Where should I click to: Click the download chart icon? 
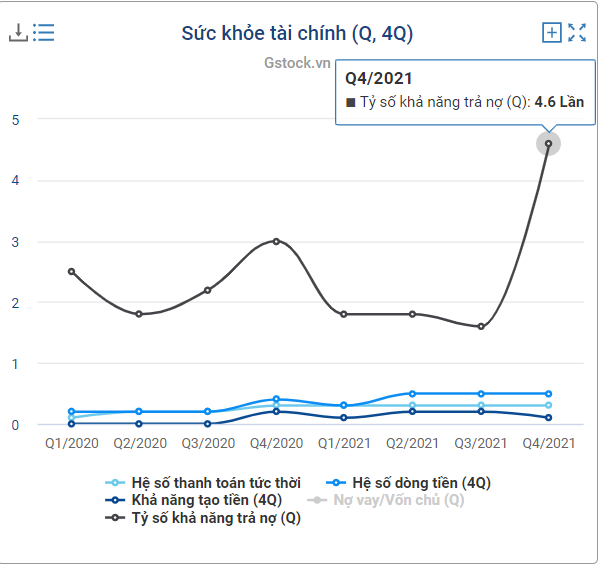click(x=18, y=32)
